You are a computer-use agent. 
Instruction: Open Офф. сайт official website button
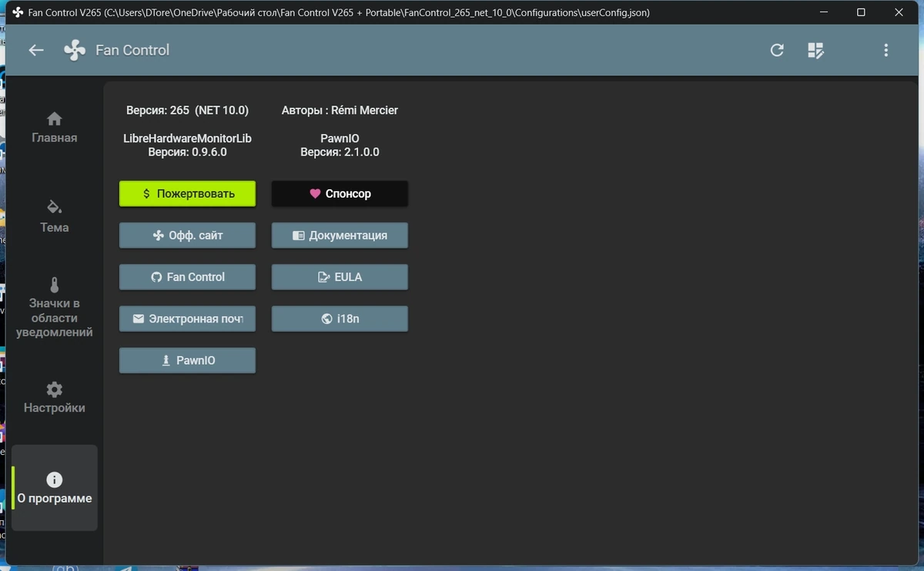tap(187, 235)
